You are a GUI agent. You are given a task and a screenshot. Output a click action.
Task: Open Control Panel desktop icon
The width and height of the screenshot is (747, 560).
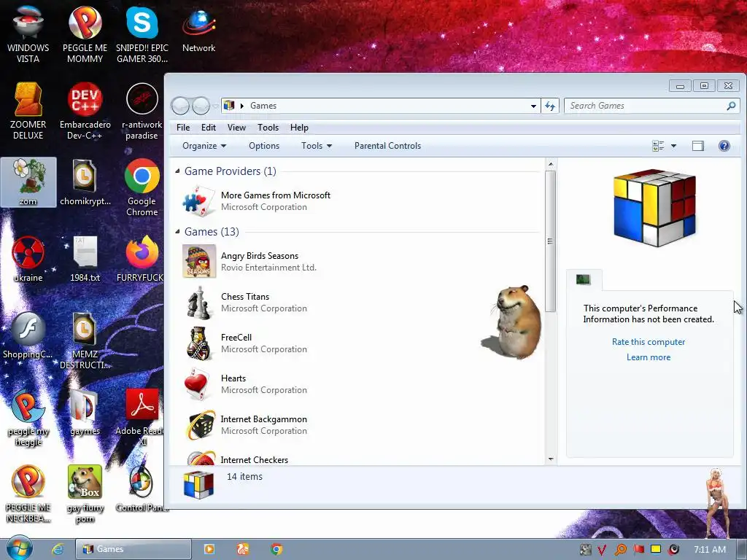142,489
